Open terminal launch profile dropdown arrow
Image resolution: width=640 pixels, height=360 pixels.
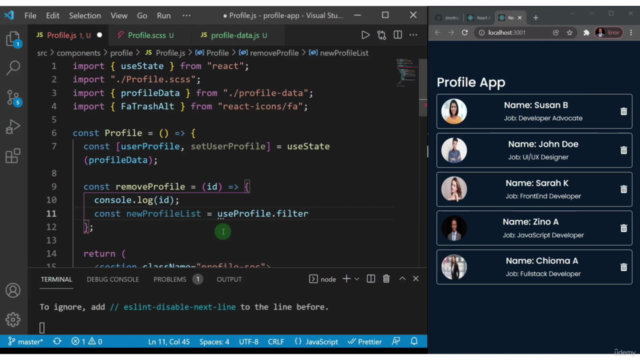357,279
